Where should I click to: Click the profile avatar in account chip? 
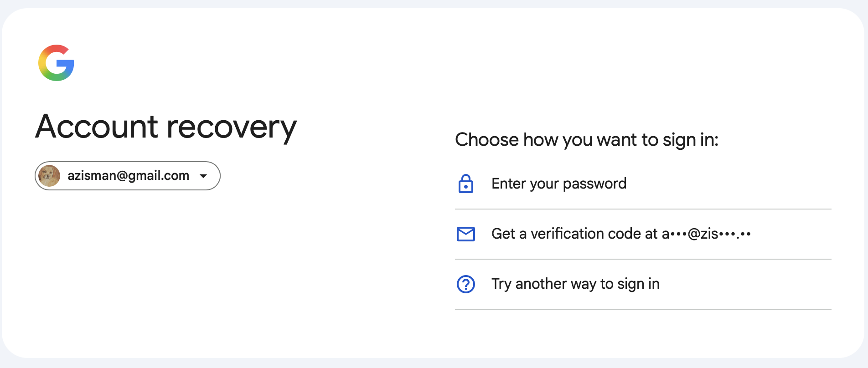tap(49, 176)
